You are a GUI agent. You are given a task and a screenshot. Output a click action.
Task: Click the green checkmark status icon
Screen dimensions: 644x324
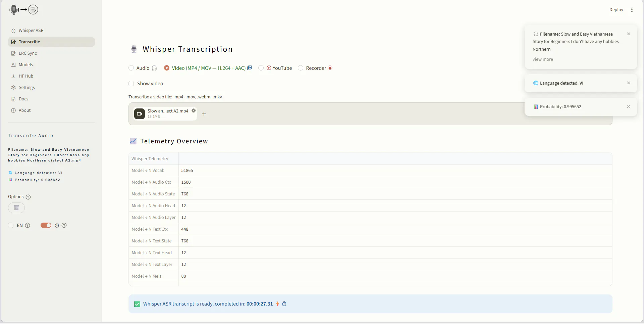pos(137,304)
